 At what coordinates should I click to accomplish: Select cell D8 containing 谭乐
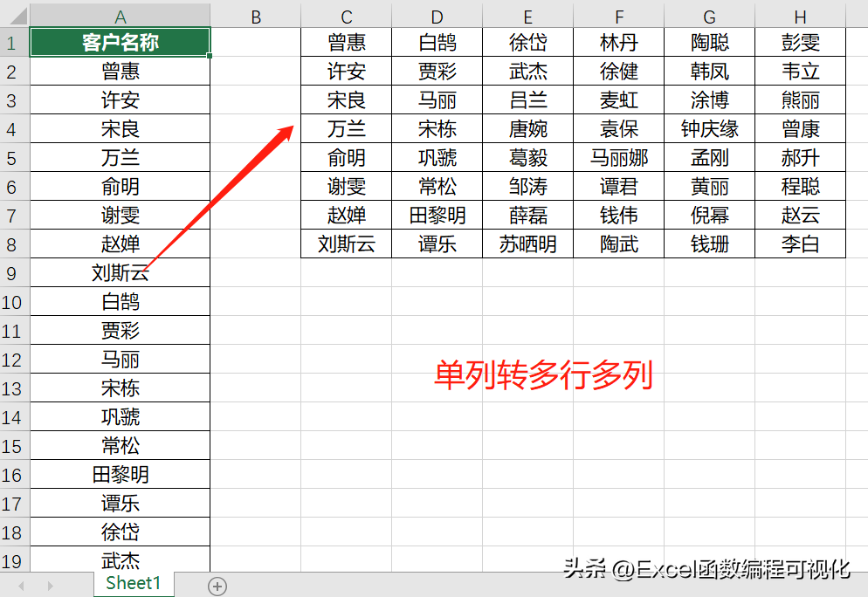tap(437, 244)
